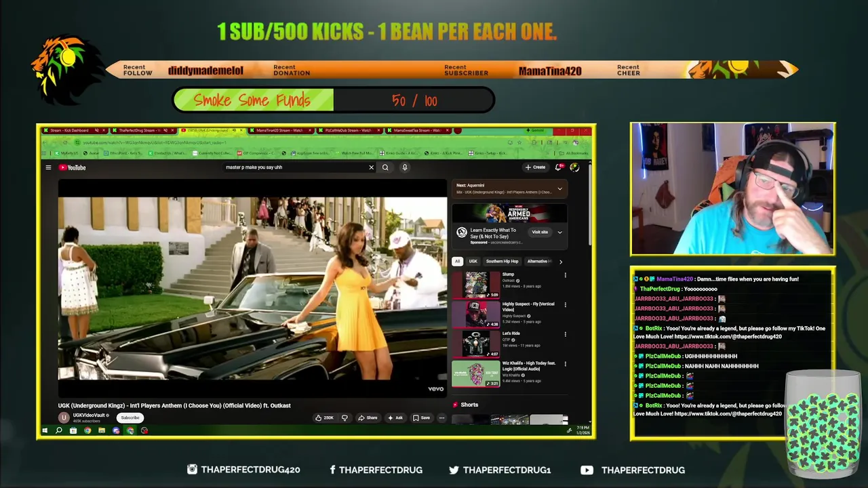The width and height of the screenshot is (868, 488).
Task: Click the UGK video title text
Action: (x=174, y=405)
